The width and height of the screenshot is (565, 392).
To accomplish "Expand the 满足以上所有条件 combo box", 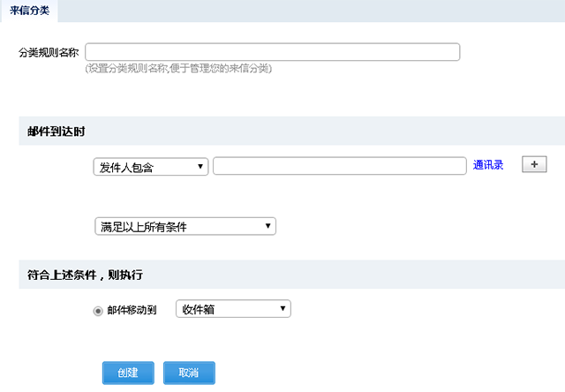I will click(x=185, y=227).
